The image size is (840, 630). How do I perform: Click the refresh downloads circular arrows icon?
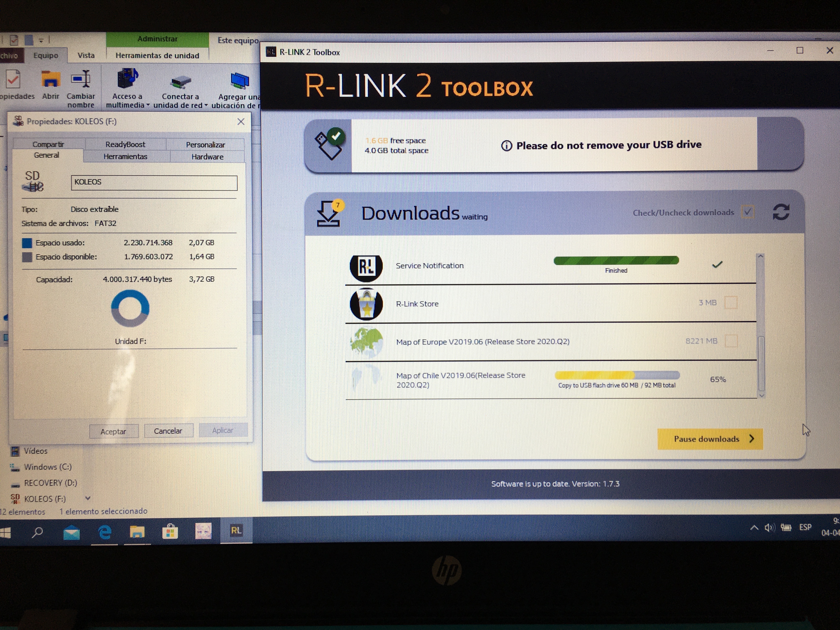click(781, 212)
